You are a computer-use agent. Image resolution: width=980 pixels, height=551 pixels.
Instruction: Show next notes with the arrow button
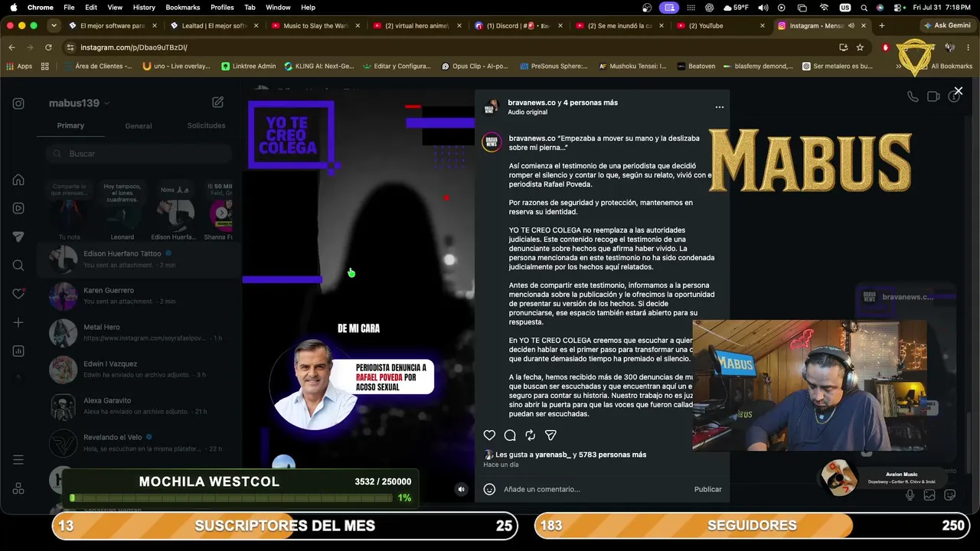(222, 213)
